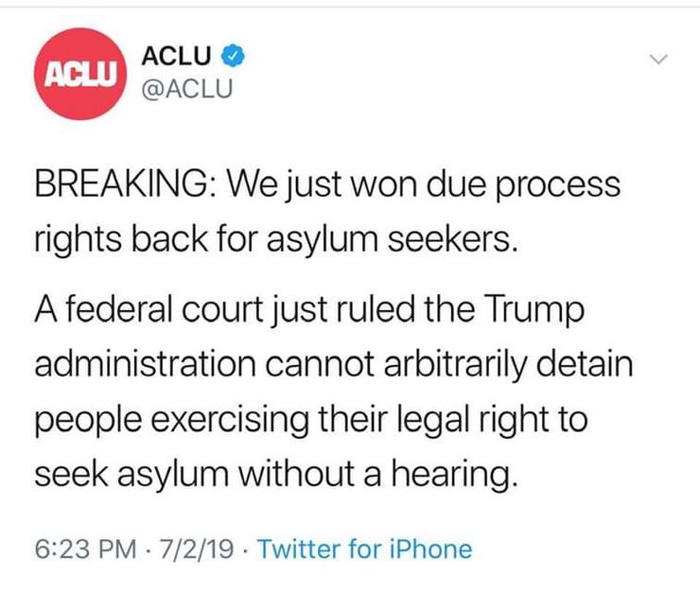Image resolution: width=700 pixels, height=591 pixels.
Task: Click the white ACLU logo text in avatar
Action: [80, 76]
